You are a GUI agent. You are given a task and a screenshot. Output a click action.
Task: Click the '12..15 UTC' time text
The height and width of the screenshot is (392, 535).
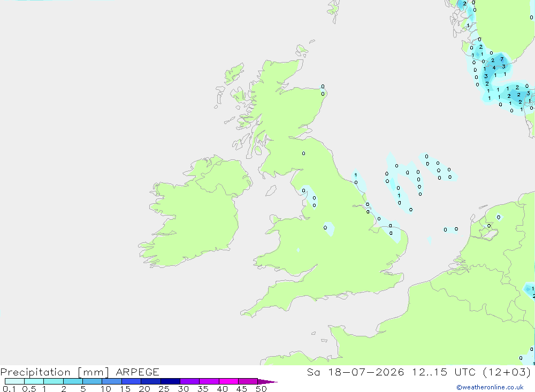pos(444,372)
